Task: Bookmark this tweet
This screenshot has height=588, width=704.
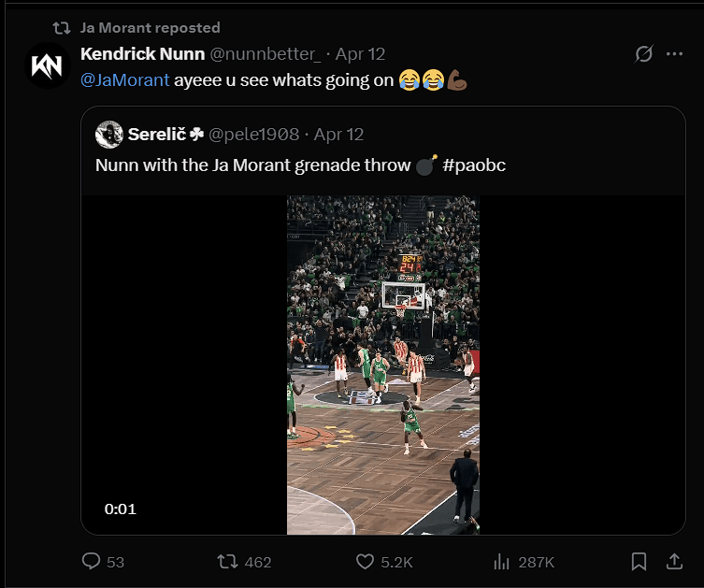Action: pos(639,562)
